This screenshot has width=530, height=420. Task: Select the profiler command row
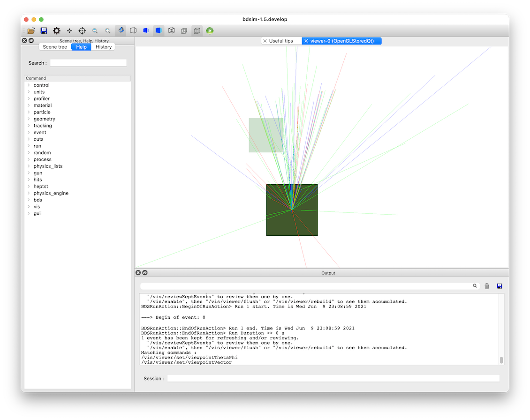tap(77, 98)
